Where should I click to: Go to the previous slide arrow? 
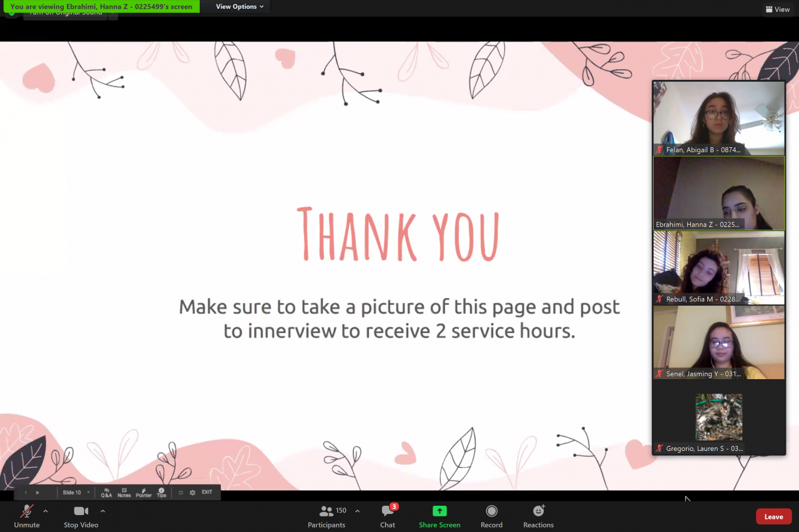(x=26, y=493)
